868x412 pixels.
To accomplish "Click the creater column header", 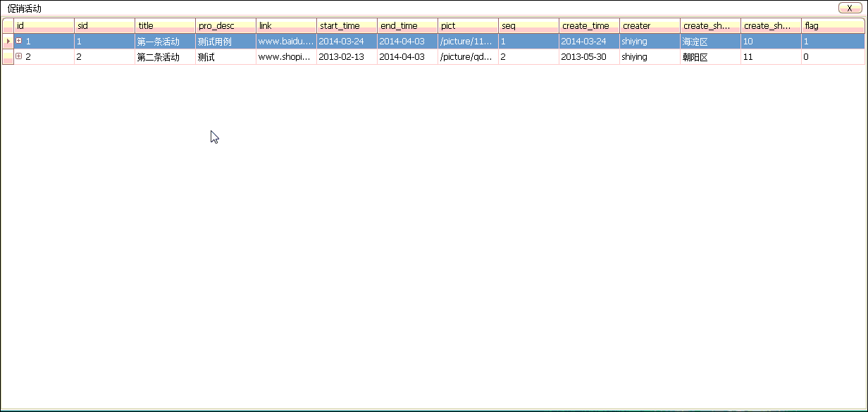I will (650, 26).
